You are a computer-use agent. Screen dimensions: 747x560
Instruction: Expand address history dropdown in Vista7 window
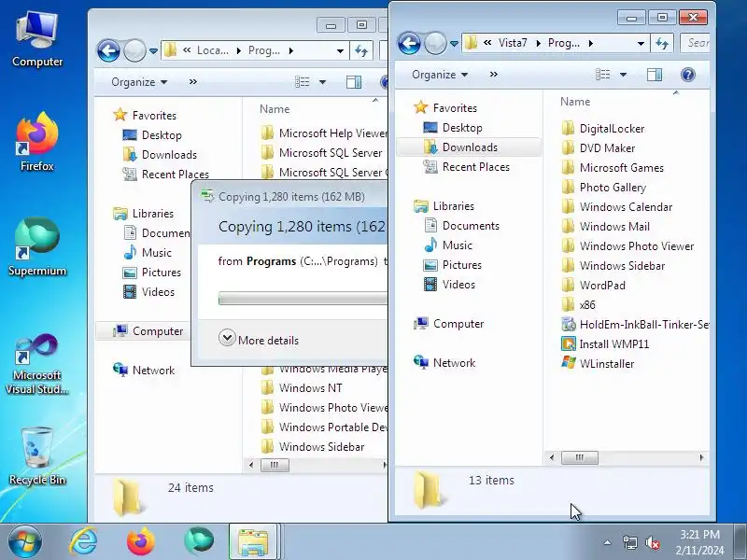641,43
